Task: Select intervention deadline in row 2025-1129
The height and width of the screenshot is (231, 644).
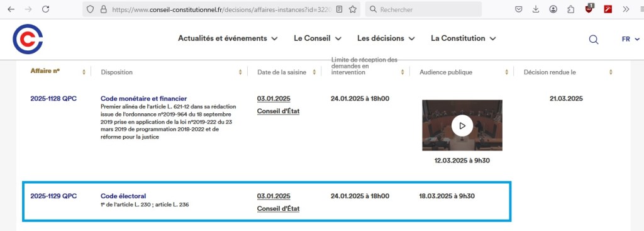Action: (360, 196)
